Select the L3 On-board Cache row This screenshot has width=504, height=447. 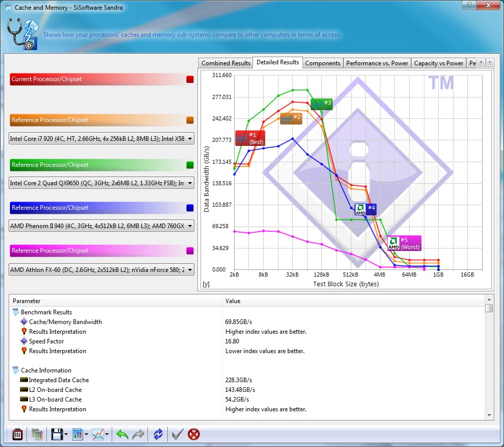tap(247, 399)
